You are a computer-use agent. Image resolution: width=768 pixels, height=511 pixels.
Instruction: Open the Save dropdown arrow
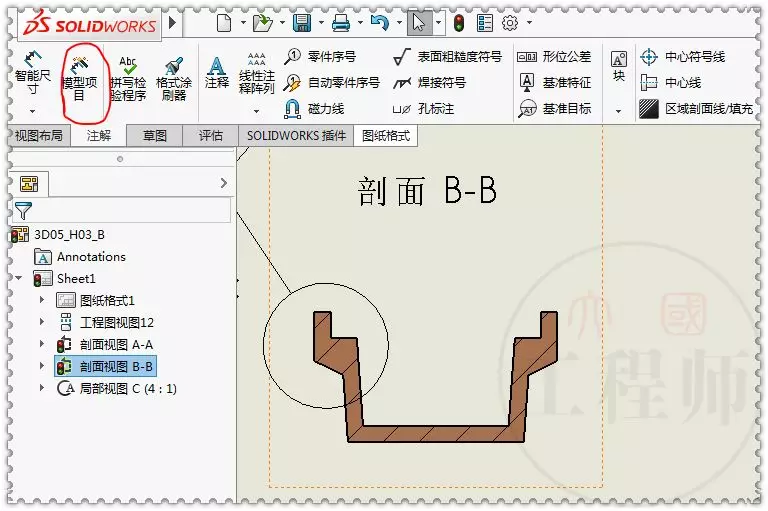coord(321,23)
